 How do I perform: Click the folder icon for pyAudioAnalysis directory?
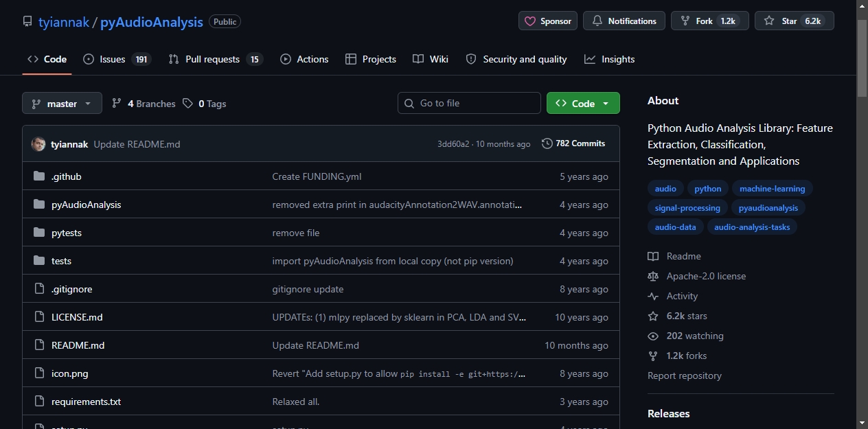pyautogui.click(x=39, y=205)
